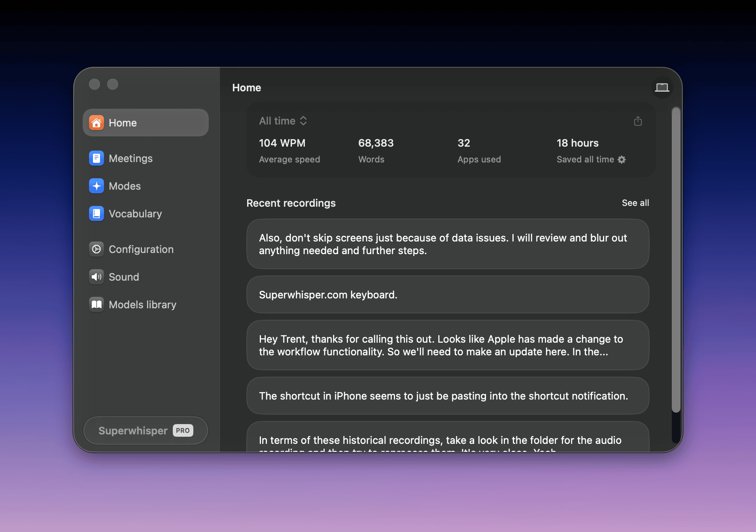
Task: Click the Configuration gear icon
Action: (x=96, y=249)
